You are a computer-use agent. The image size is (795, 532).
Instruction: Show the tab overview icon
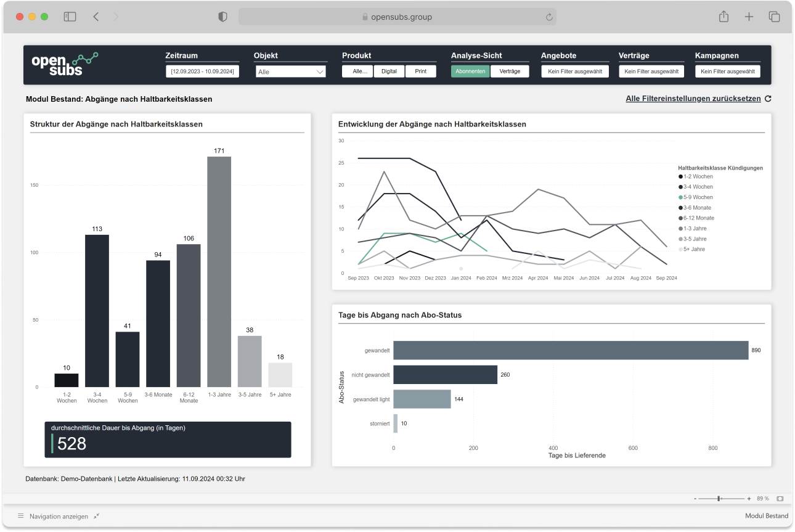[774, 17]
